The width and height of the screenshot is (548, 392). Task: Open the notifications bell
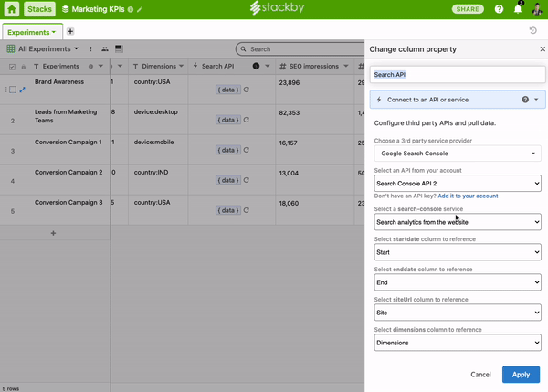(518, 9)
